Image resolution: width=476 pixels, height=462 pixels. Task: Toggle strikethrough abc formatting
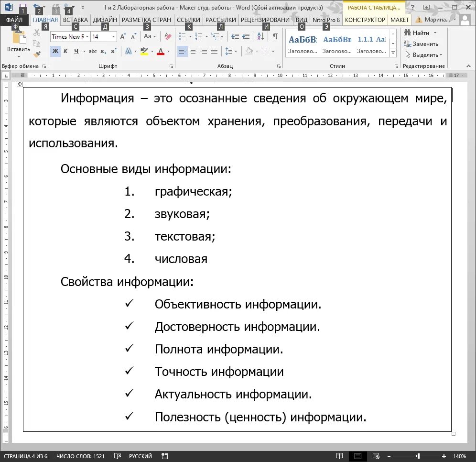[x=93, y=51]
